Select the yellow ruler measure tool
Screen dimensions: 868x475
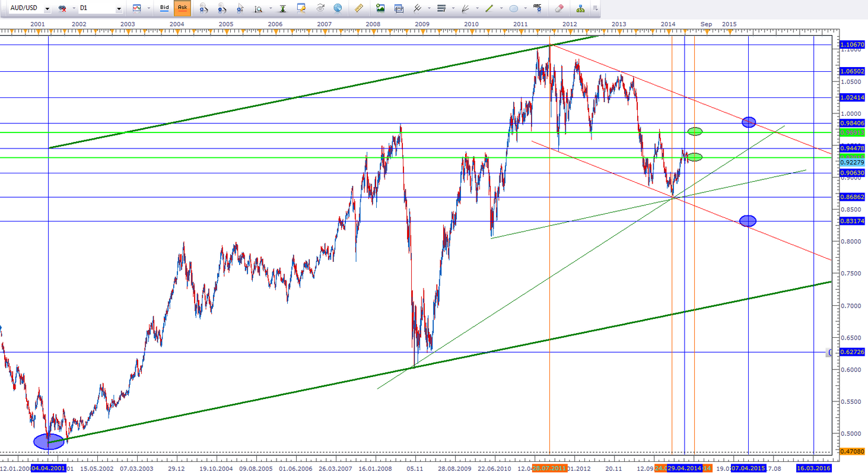click(x=358, y=9)
